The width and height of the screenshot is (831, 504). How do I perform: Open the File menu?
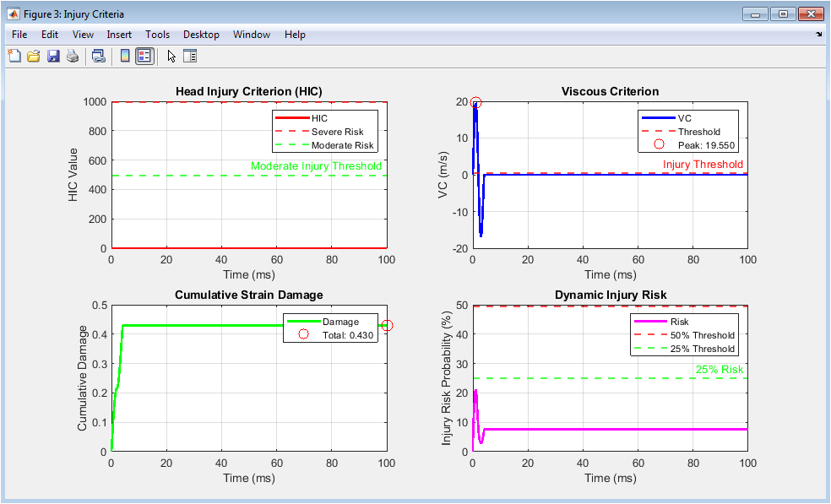(x=19, y=35)
